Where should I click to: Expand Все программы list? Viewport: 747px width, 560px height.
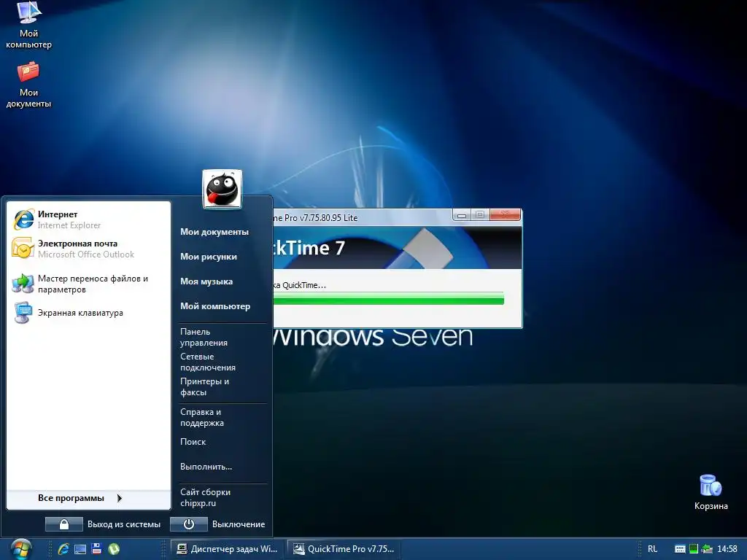point(88,498)
